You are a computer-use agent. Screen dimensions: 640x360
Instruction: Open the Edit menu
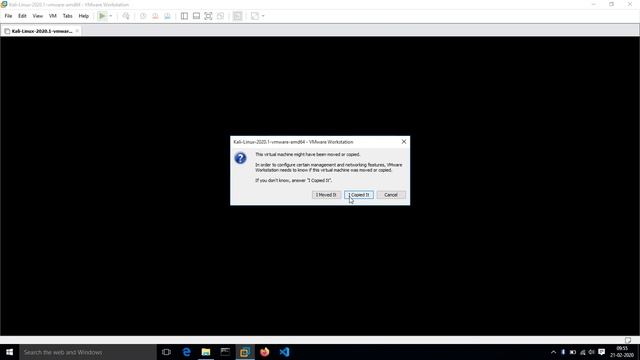click(22, 16)
